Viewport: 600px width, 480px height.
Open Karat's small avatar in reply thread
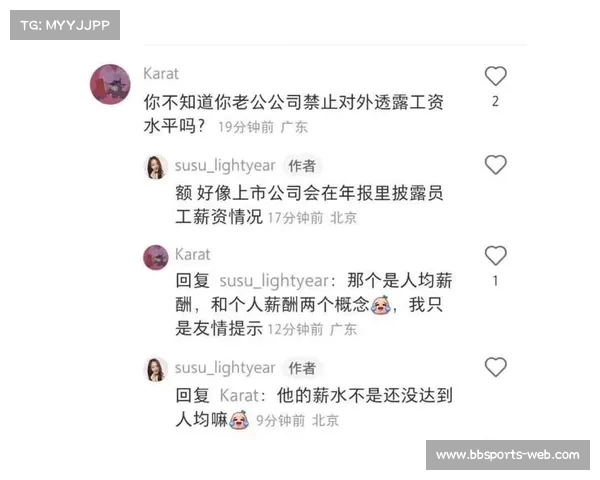(156, 257)
